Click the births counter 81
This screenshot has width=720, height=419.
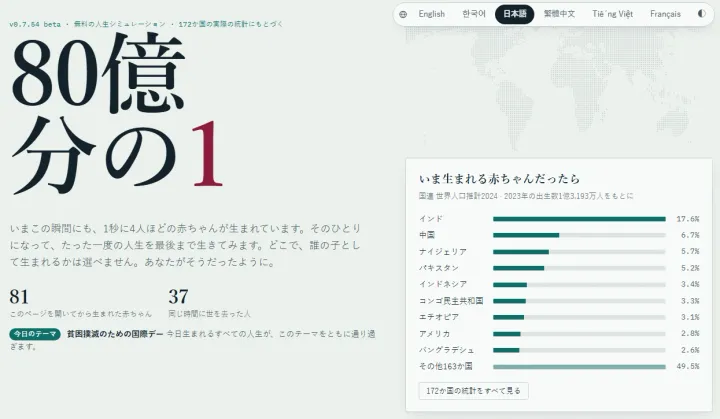(x=19, y=297)
